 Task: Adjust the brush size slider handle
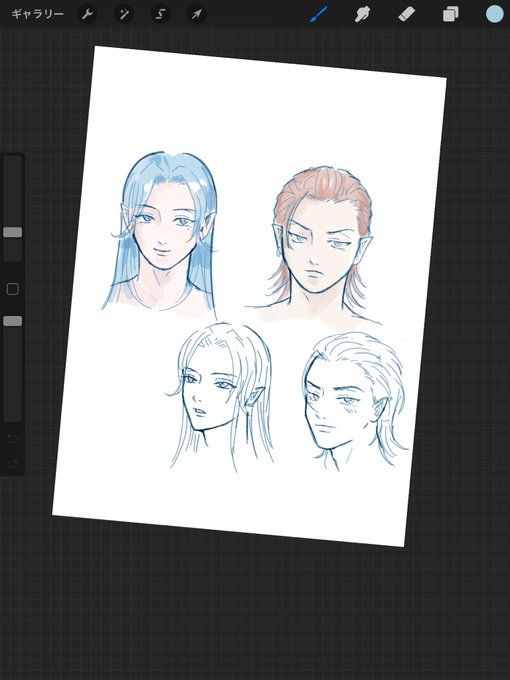tap(13, 232)
